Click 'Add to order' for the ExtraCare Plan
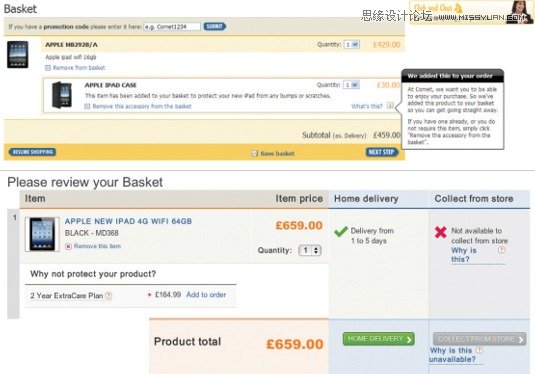The image size is (535, 374). 206,295
